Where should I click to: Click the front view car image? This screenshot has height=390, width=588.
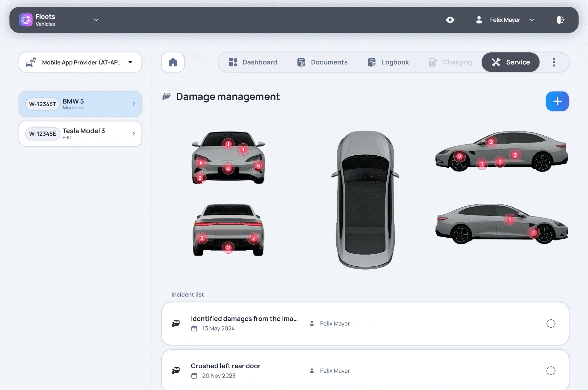tap(228, 158)
